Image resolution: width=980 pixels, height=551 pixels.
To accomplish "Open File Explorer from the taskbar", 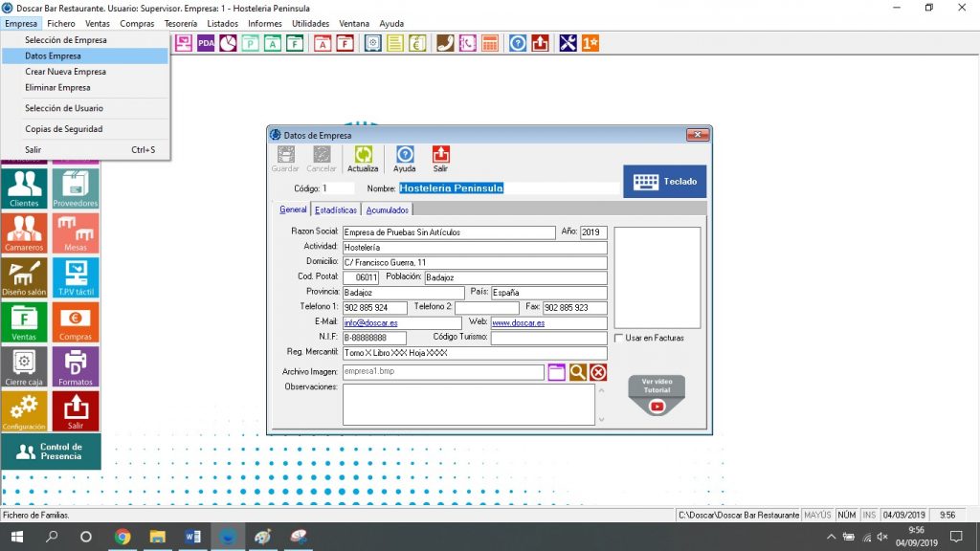I will [x=158, y=537].
